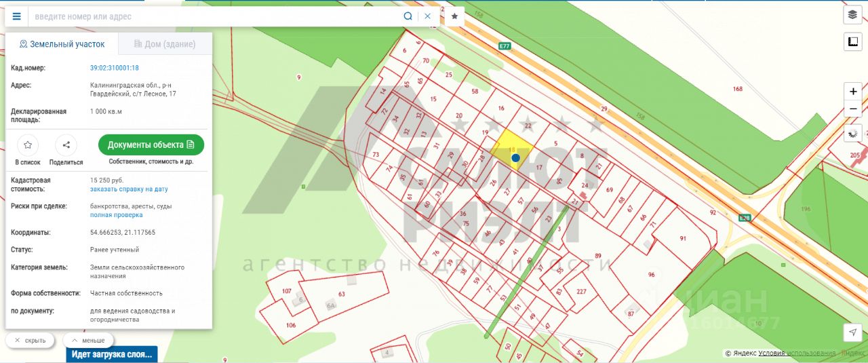Zoom in with plus button
868x363 pixels.
point(853,91)
